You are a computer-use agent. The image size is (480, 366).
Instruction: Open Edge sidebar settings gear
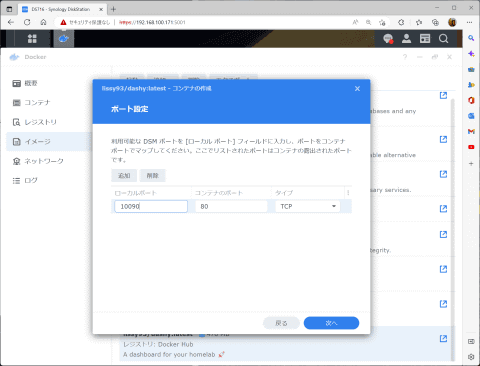(x=471, y=357)
